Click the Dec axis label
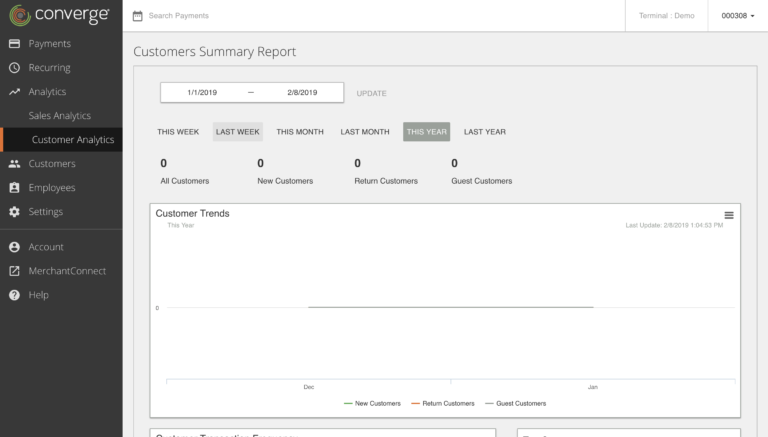 tap(309, 387)
